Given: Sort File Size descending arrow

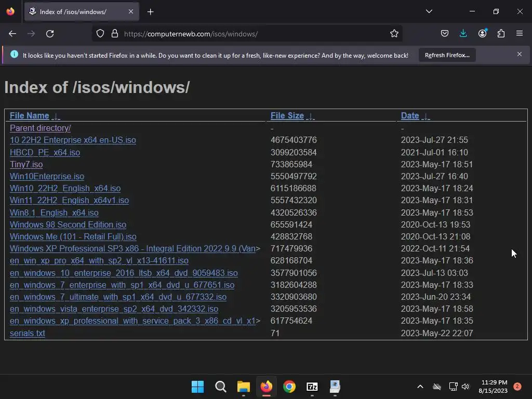Looking at the screenshot, I should (x=311, y=116).
